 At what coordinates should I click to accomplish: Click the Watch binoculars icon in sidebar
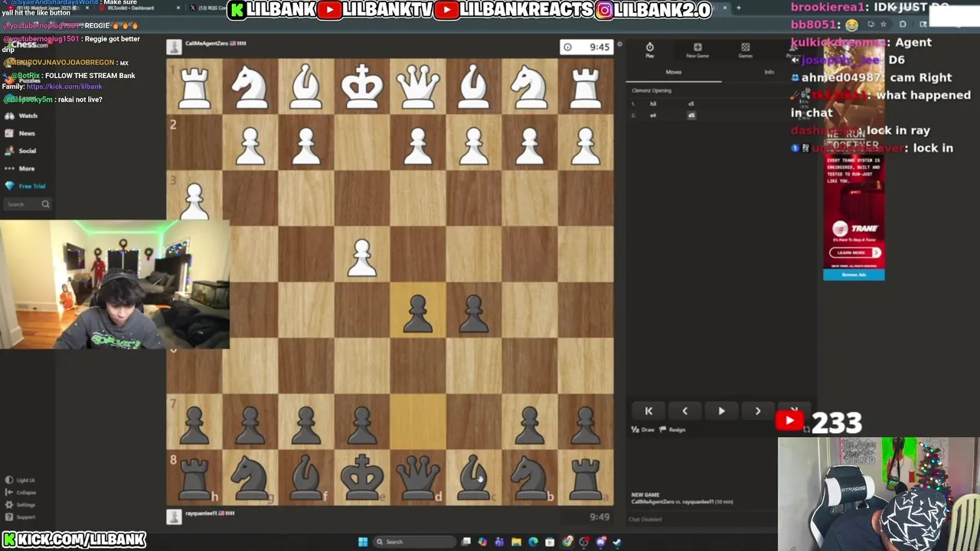pyautogui.click(x=9, y=116)
